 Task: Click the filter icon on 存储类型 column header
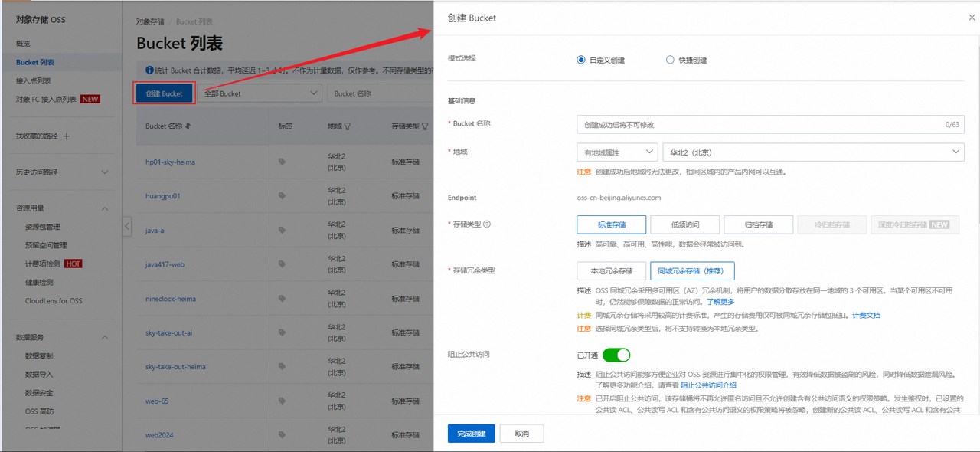[424, 126]
